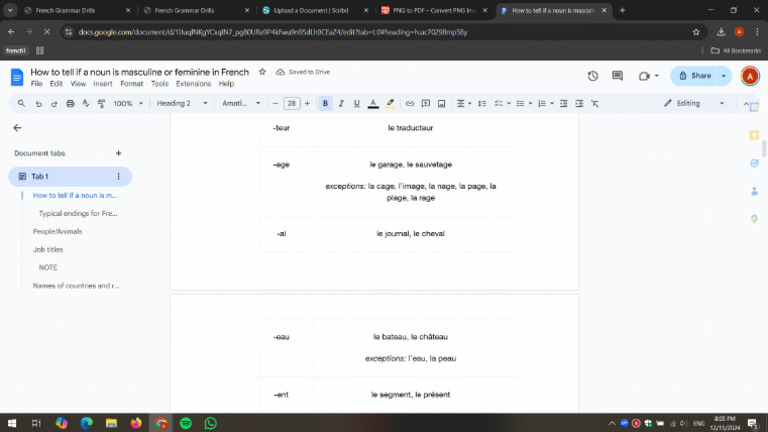The width and height of the screenshot is (768, 432).
Task: Open Google Tasks side panel
Action: (754, 163)
